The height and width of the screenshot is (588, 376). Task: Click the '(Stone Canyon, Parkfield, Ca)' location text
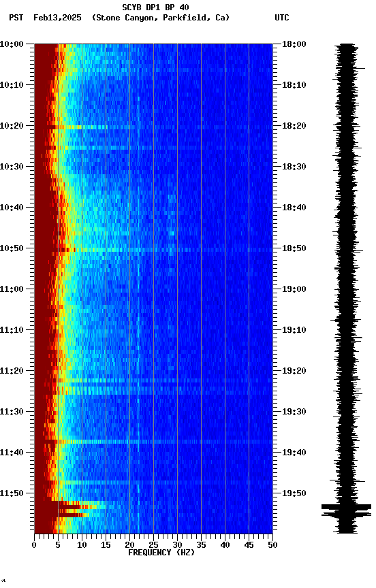point(161,18)
